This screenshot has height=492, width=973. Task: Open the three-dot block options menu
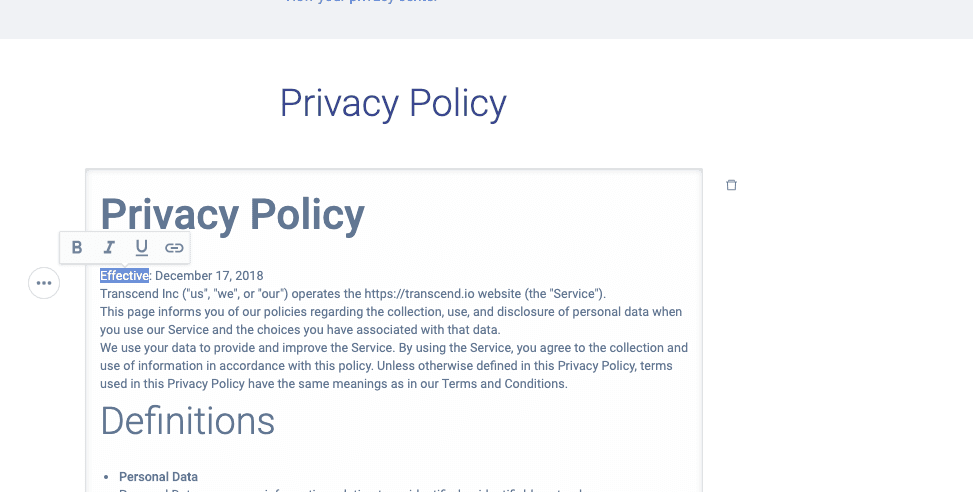44,283
